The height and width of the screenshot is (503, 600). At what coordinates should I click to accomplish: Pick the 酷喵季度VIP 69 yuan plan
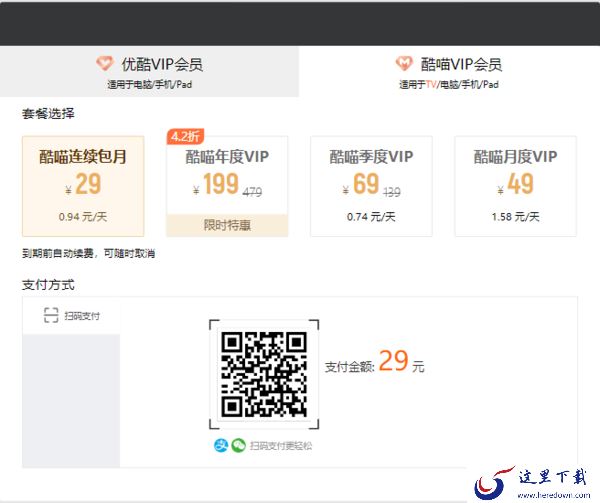(372, 186)
